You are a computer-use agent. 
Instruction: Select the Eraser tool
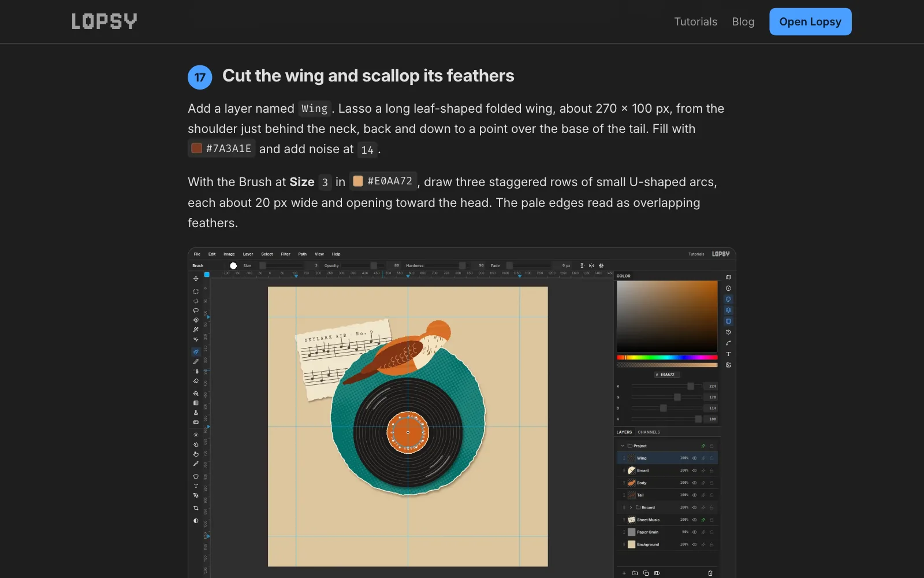pos(196,381)
